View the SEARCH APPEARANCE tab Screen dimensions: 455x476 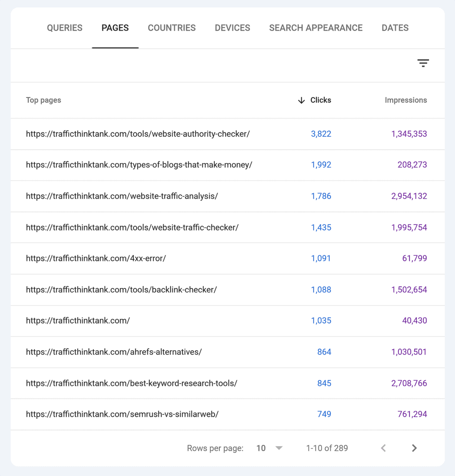pos(316,28)
